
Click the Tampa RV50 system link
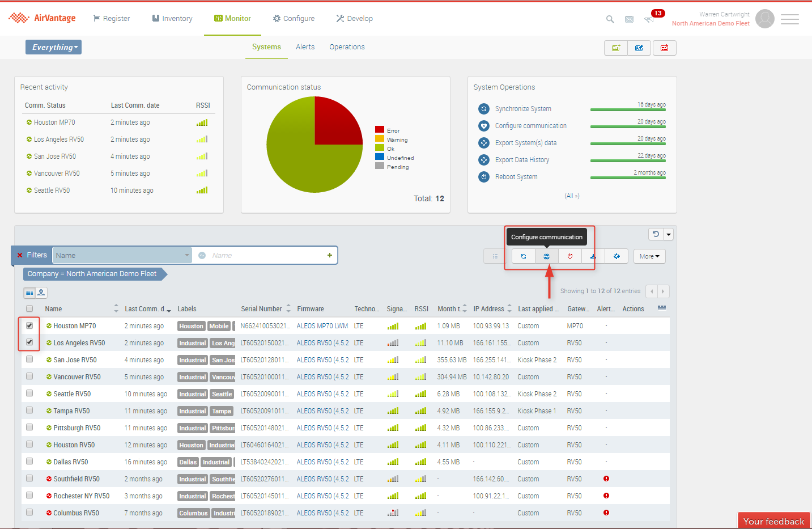tap(71, 411)
